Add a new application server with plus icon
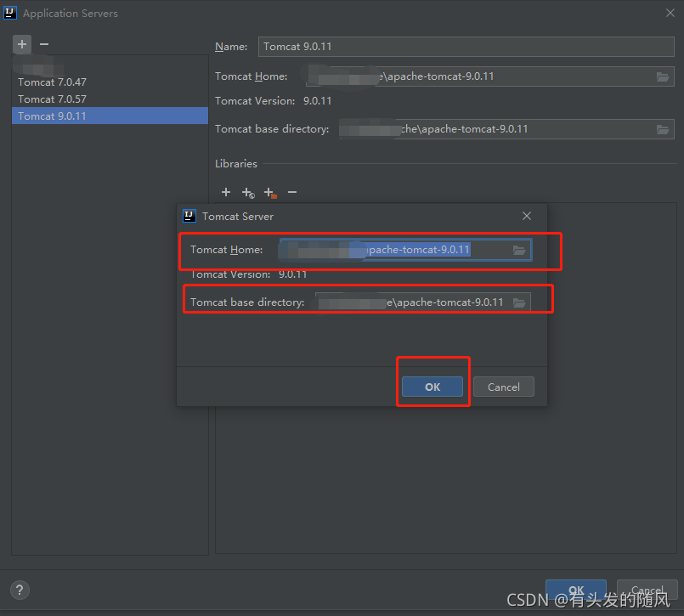 (22, 44)
